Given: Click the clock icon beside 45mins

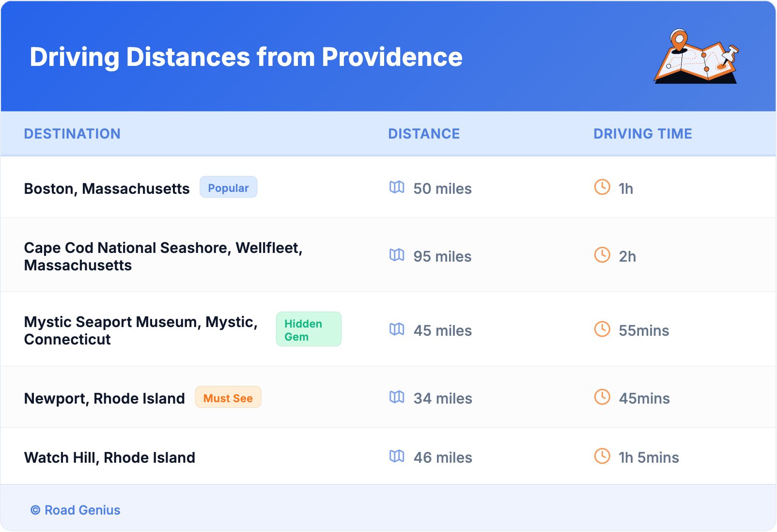Looking at the screenshot, I should click(602, 397).
